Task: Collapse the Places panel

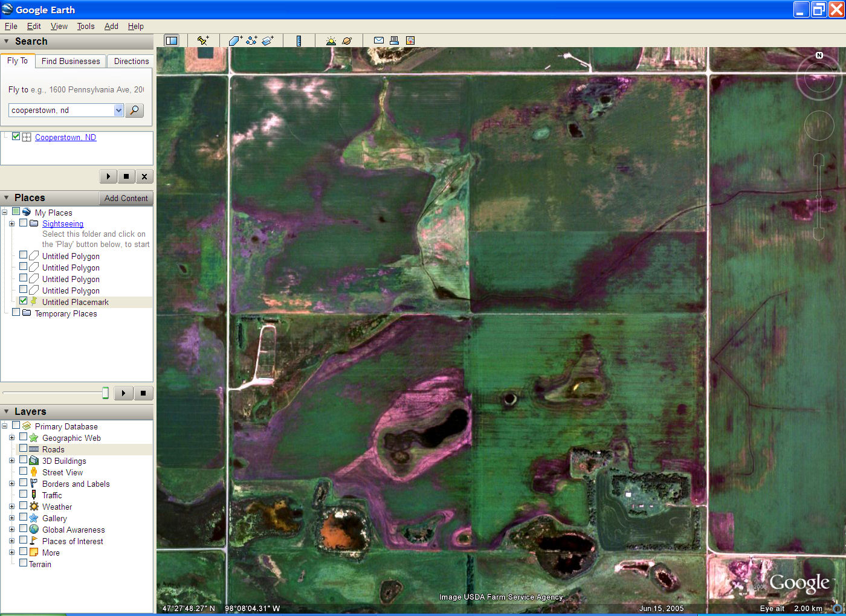Action: click(x=7, y=197)
